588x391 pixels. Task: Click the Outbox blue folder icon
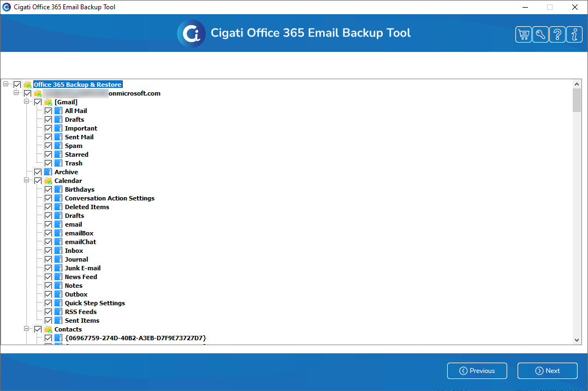[x=58, y=294]
